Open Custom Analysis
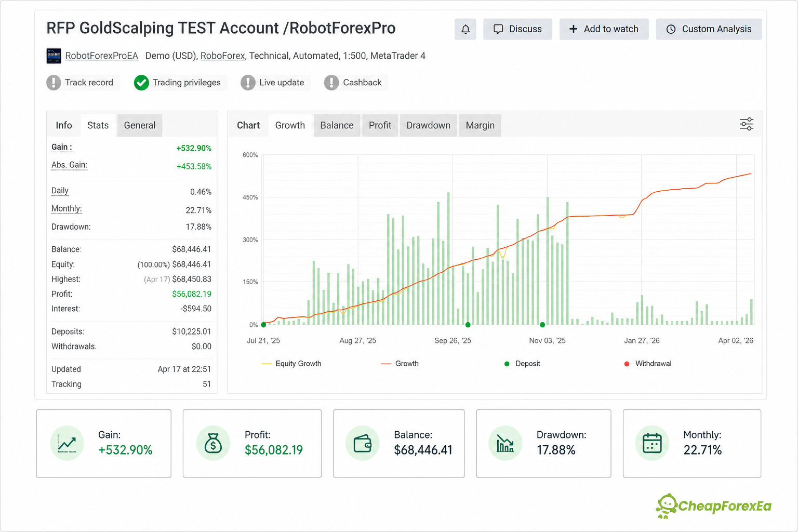This screenshot has height=532, width=798. click(x=709, y=29)
